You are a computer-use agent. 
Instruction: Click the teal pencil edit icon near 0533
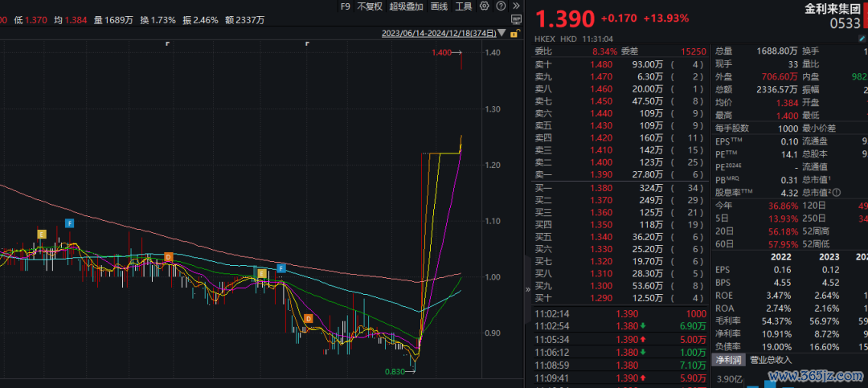pyautogui.click(x=862, y=39)
